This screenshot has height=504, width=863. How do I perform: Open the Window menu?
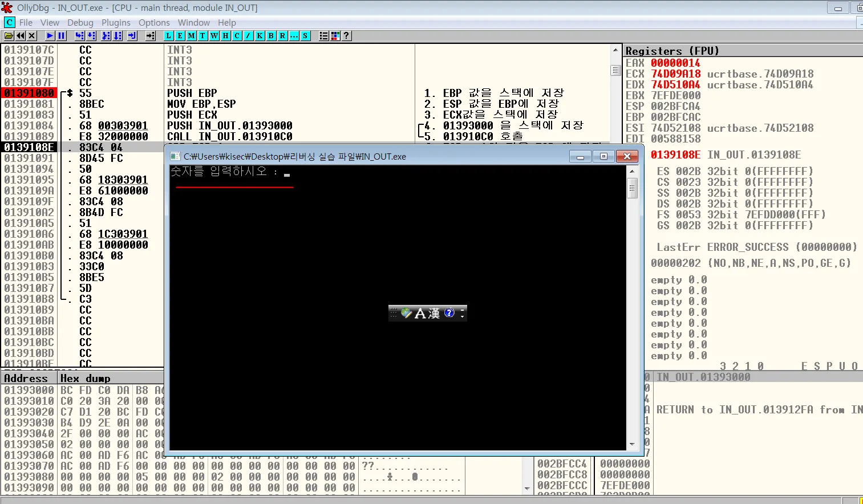pos(194,23)
